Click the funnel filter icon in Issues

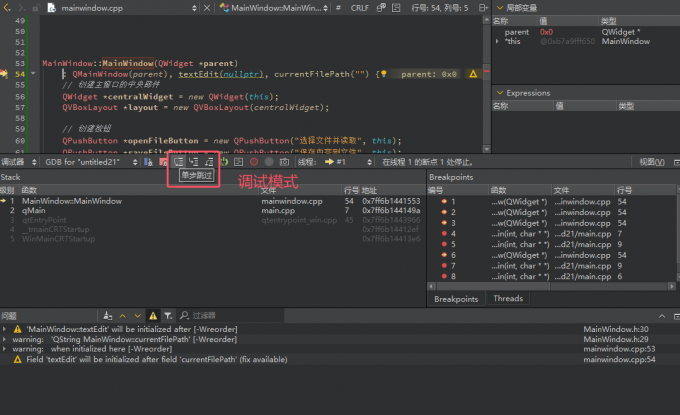[169, 315]
